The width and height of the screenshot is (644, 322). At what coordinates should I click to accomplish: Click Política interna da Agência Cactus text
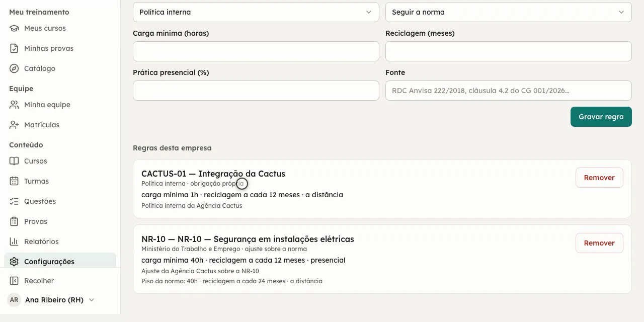192,206
